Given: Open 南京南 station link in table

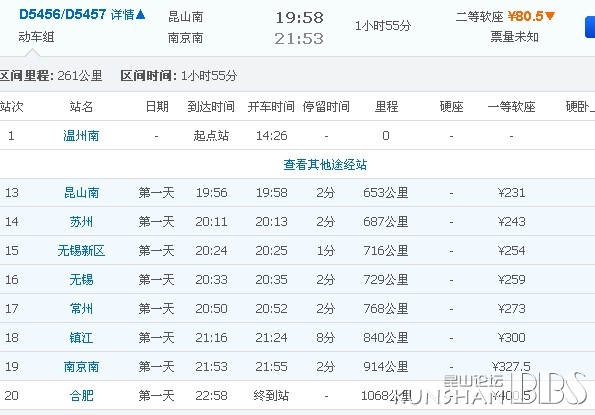Looking at the screenshot, I should (81, 366).
